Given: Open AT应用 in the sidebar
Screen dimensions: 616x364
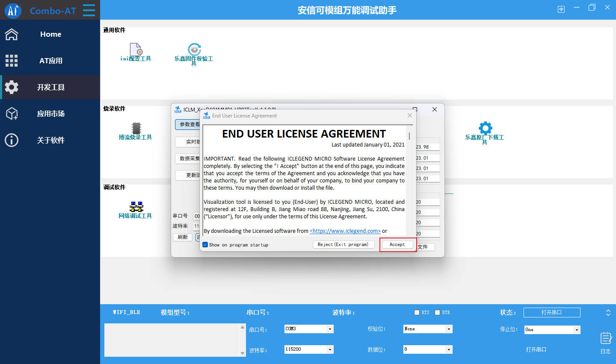Looking at the screenshot, I should coord(50,61).
